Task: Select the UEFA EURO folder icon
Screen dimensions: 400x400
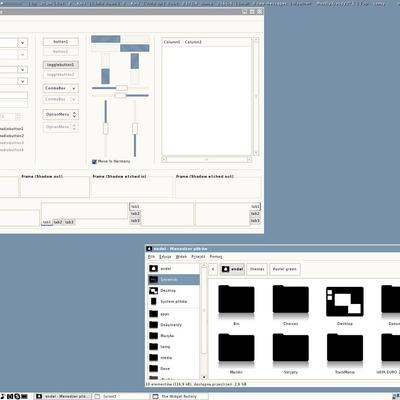Action: [391, 347]
